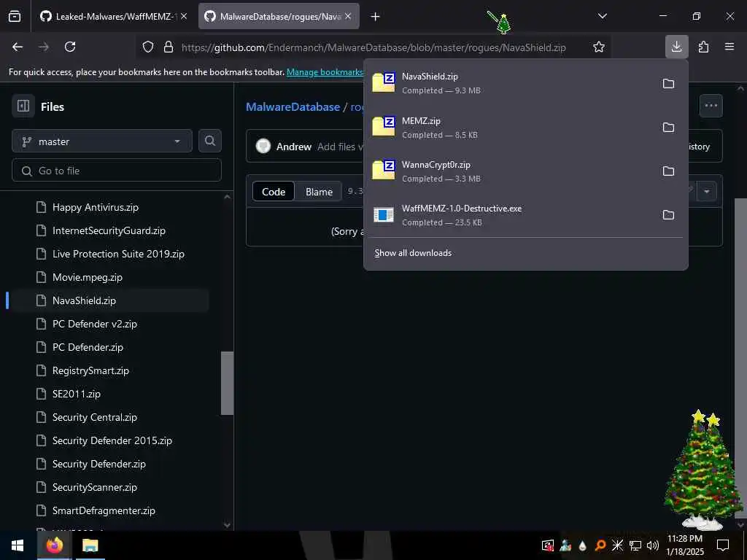Screen dimensions: 747x560
Task: Open InternetSecurityGuard.zip in file tree
Action: pyautogui.click(x=109, y=230)
